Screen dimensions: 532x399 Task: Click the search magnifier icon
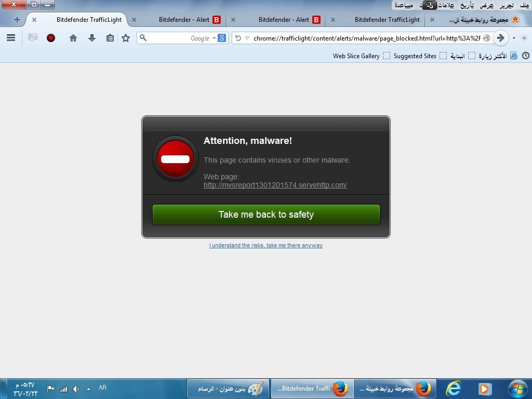click(143, 37)
